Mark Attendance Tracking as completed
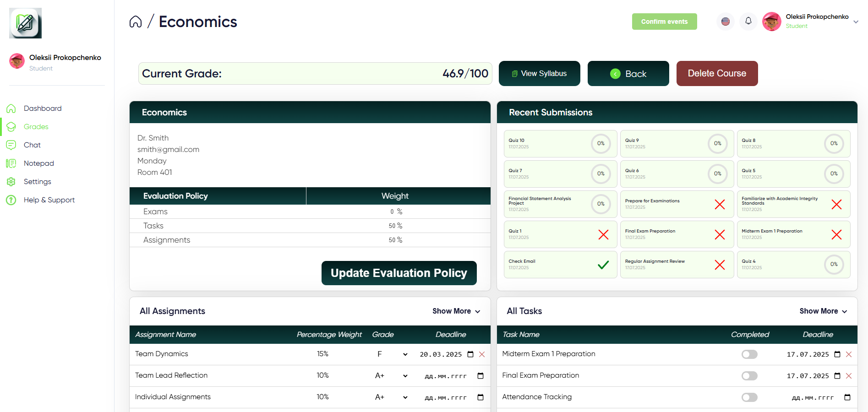Screen dimensions: 868x412 [x=749, y=397]
